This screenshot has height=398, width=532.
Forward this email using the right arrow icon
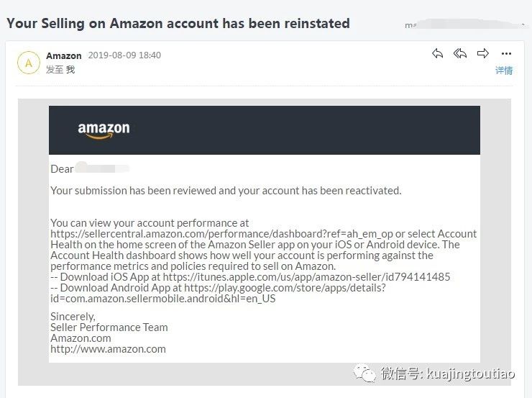(x=483, y=54)
